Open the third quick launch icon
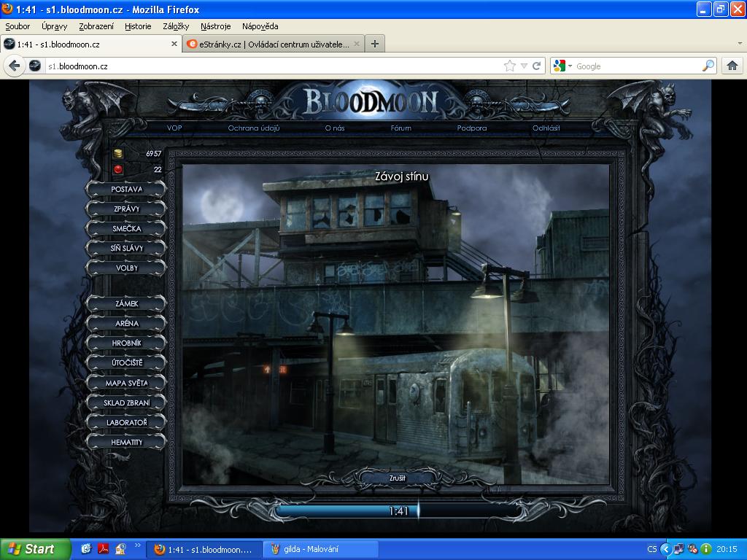This screenshot has width=747, height=560. (x=120, y=549)
